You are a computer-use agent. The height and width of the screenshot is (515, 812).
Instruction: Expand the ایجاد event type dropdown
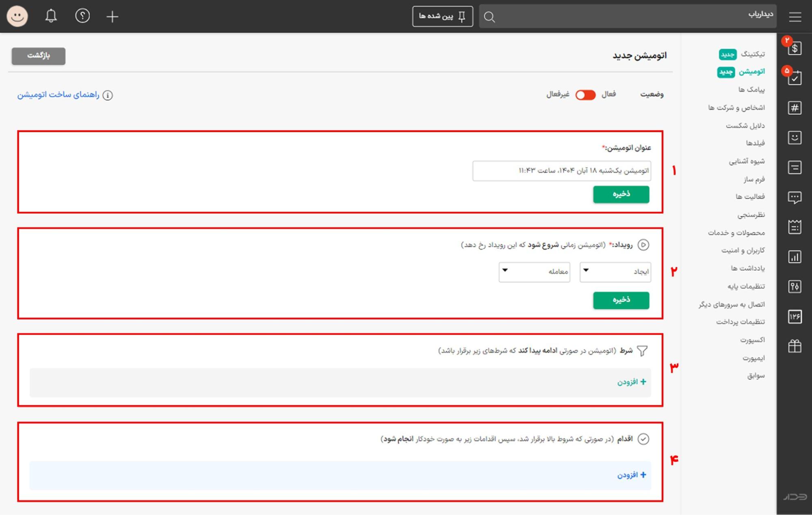[x=615, y=272]
